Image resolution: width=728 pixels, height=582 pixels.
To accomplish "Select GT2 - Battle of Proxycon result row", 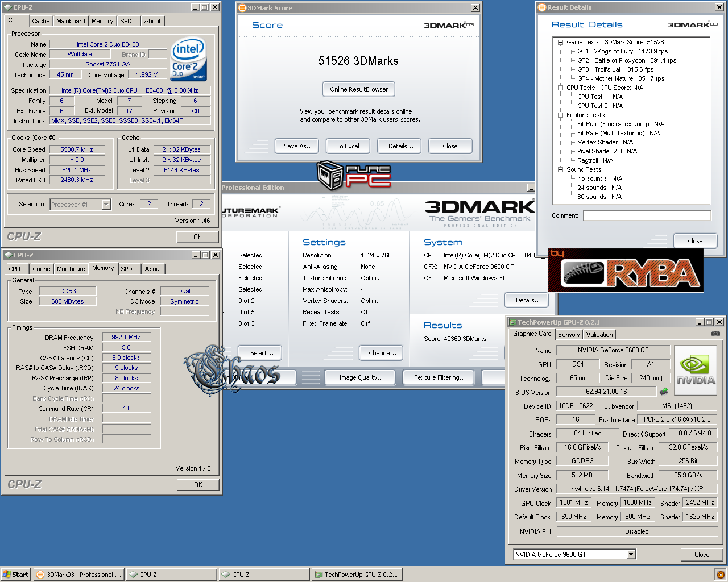I will [x=627, y=60].
